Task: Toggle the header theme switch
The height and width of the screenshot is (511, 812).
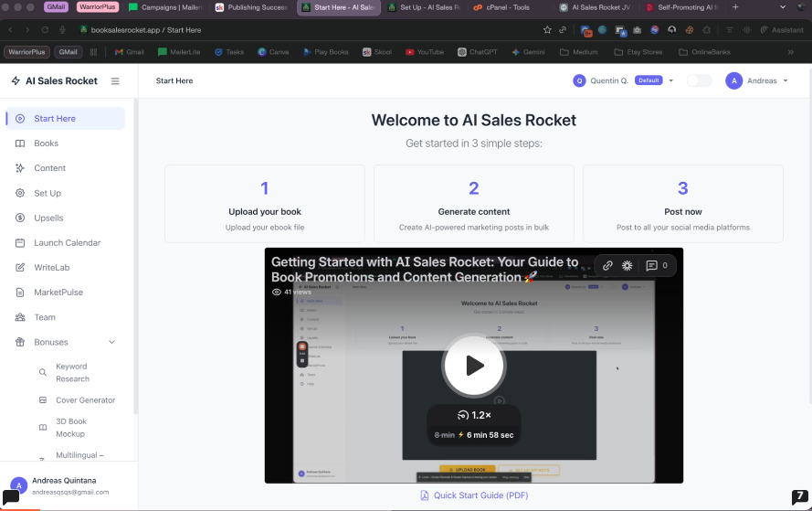Action: click(x=699, y=80)
